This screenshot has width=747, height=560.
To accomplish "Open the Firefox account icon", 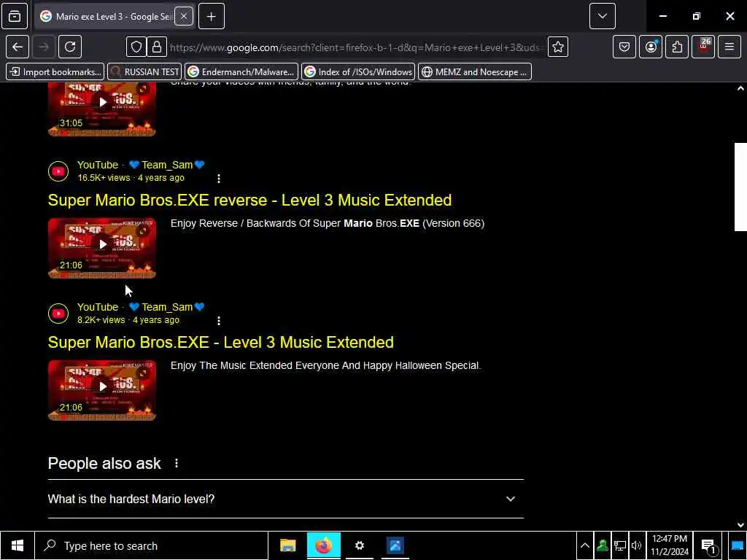I will [651, 47].
